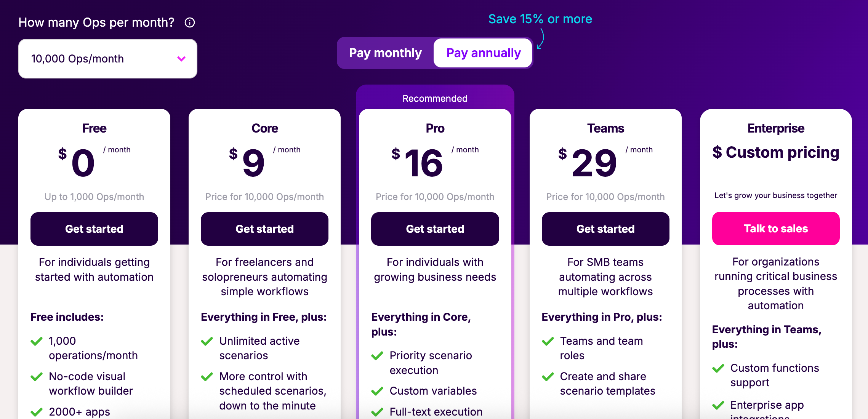Click checkmark beside Unlimited active scenarios
Screen dimensions: 868x419
(x=207, y=341)
